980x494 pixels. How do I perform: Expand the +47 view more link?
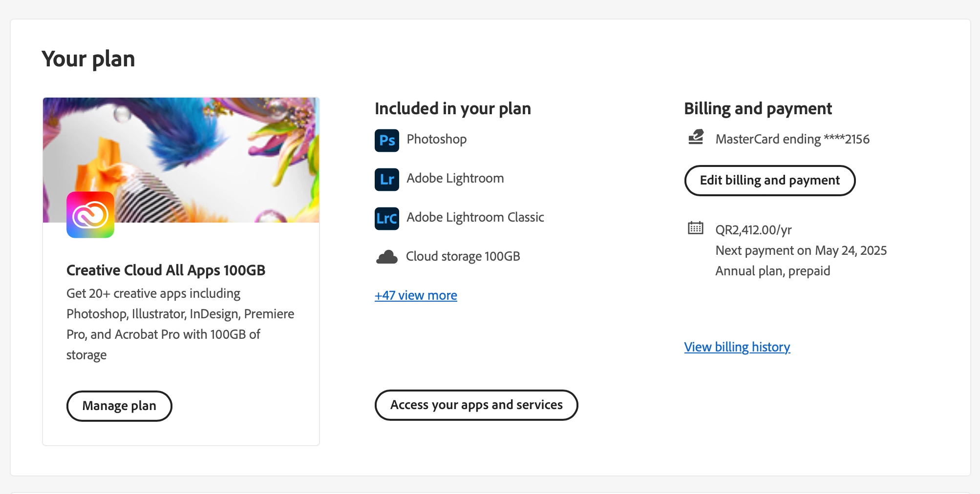pyautogui.click(x=416, y=295)
